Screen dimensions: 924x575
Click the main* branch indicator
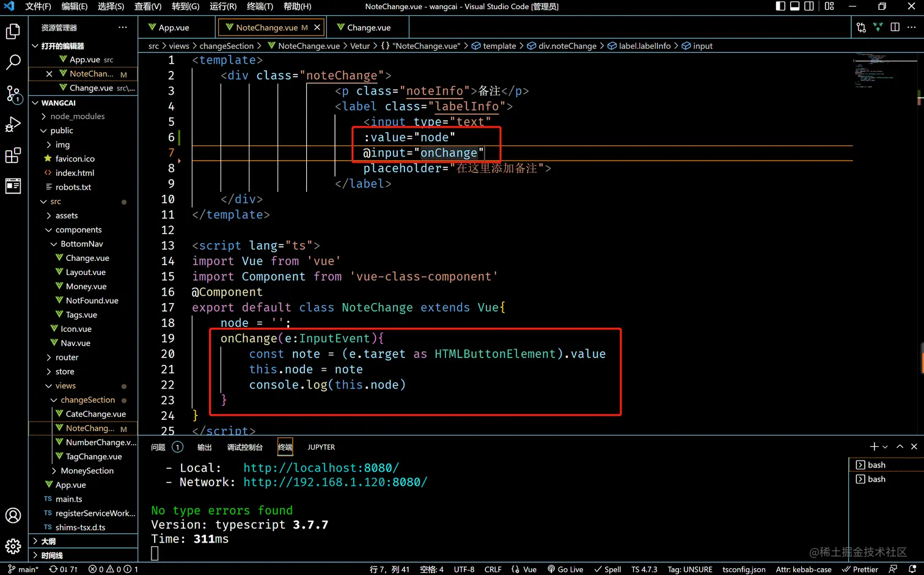click(23, 569)
